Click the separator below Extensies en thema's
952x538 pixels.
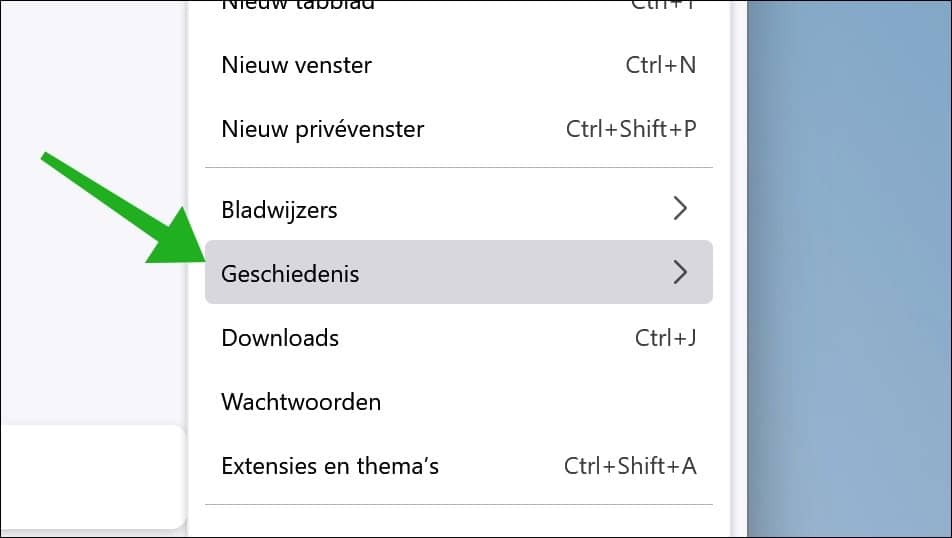458,505
